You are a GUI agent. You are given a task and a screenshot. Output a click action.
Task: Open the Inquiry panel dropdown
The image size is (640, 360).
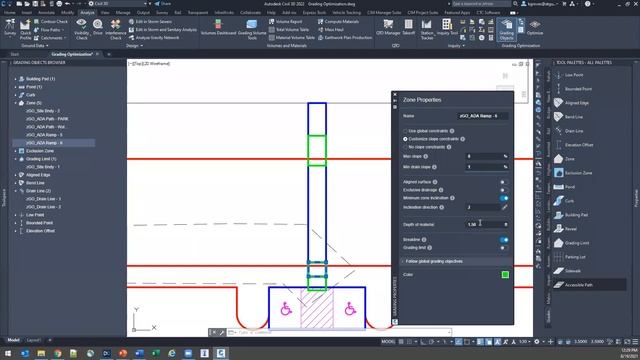(456, 46)
